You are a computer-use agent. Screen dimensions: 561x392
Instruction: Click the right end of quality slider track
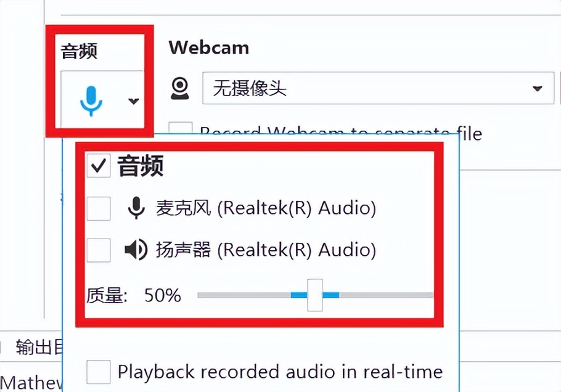[428, 295]
